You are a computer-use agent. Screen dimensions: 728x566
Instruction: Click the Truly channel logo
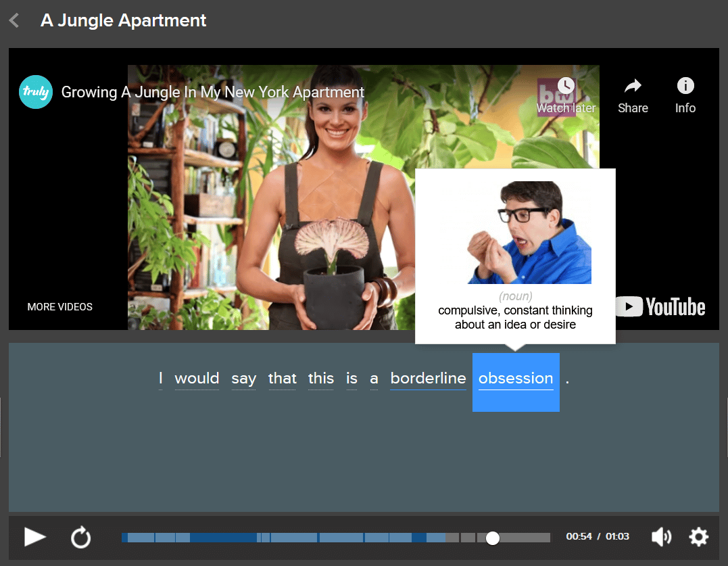click(x=36, y=92)
